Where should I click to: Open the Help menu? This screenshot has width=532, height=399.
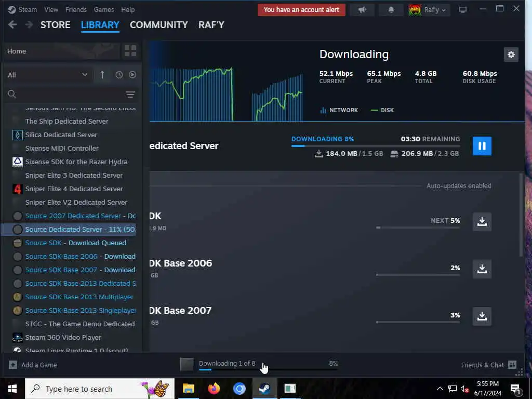128,9
